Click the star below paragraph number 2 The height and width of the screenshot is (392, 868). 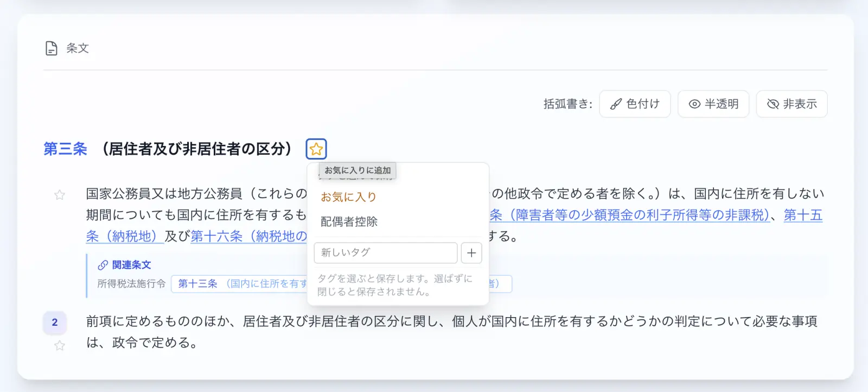coord(60,345)
